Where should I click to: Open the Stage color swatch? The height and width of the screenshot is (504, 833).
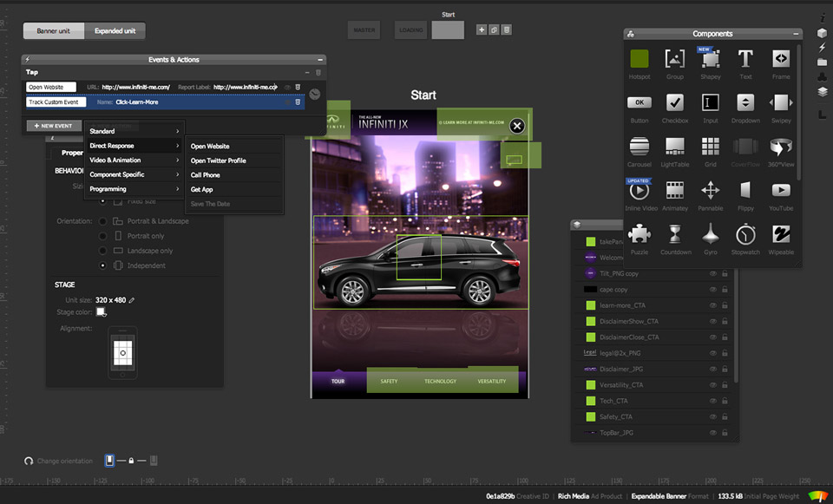101,311
